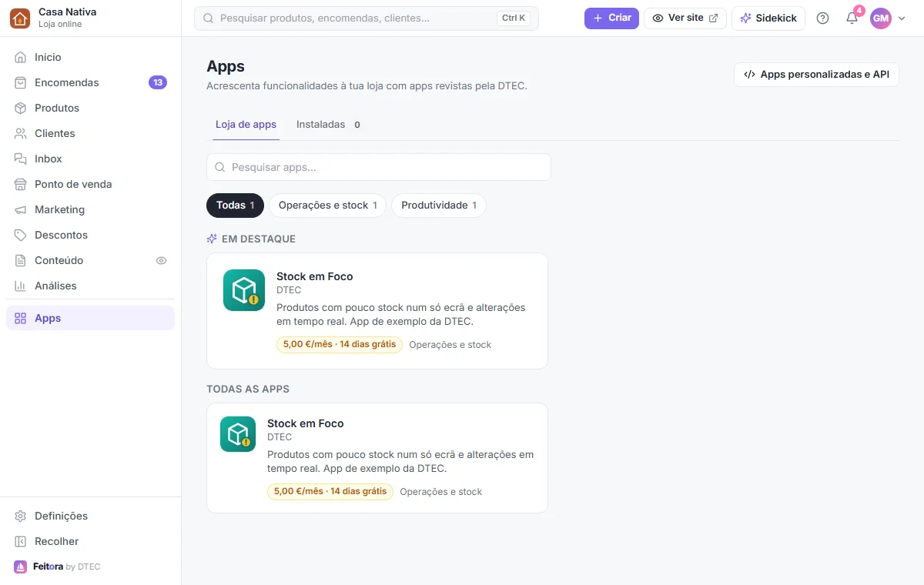Open Ponto de venda section
The image size is (924, 585).
(x=90, y=184)
